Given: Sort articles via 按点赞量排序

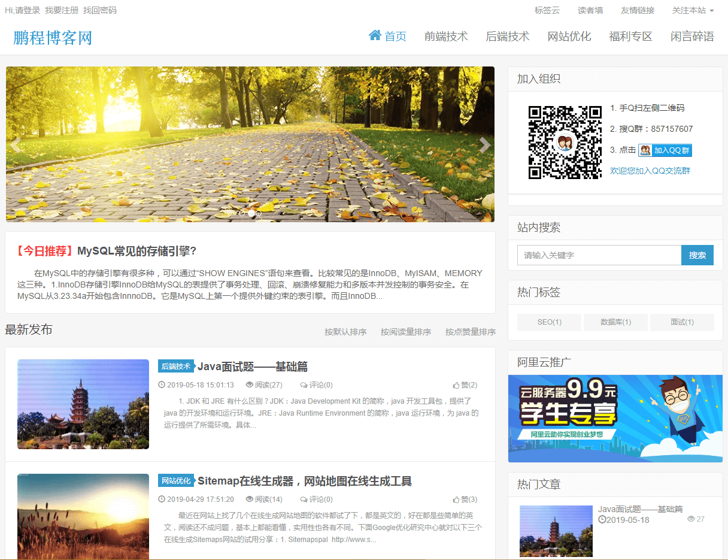Looking at the screenshot, I should click(470, 332).
